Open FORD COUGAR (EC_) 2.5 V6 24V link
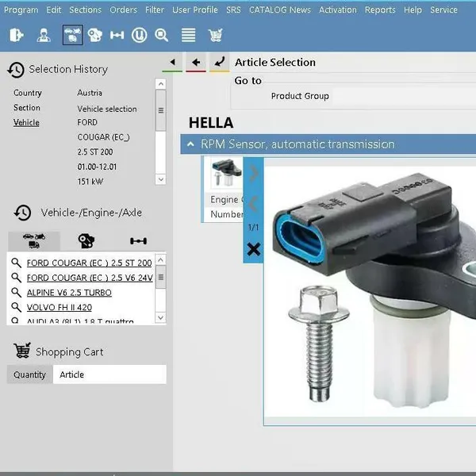The width and height of the screenshot is (476, 476). pyautogui.click(x=90, y=278)
